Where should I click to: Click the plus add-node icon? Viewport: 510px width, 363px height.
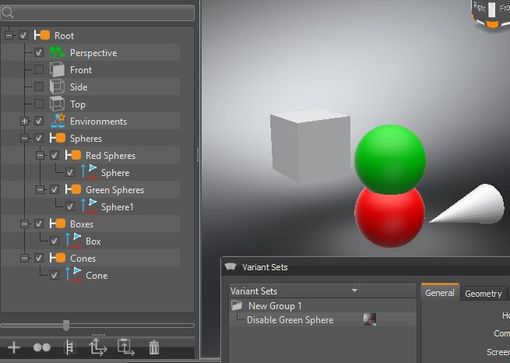[x=14, y=347]
